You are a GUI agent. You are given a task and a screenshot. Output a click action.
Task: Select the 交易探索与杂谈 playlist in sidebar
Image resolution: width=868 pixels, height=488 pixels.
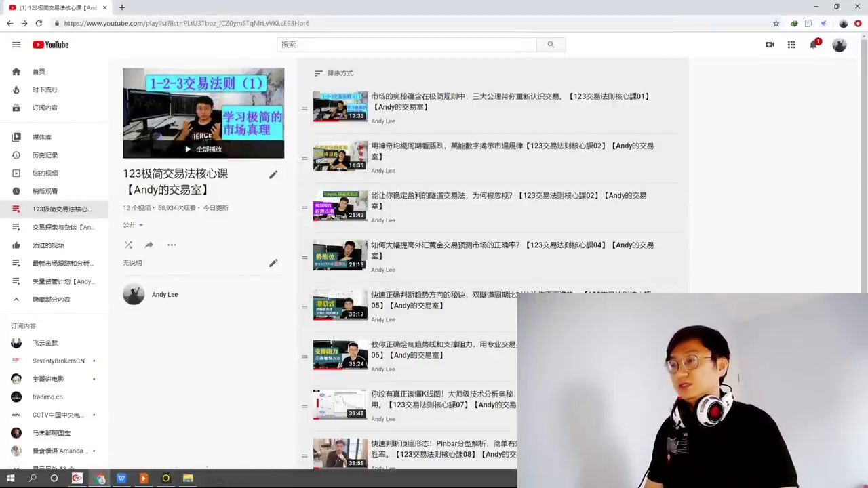[x=54, y=227]
